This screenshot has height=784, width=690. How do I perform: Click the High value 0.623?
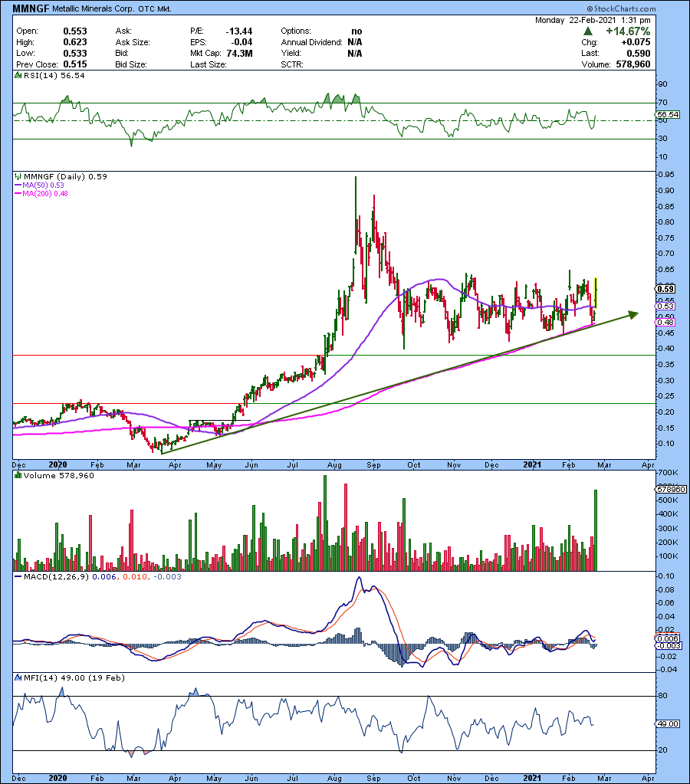(x=75, y=42)
